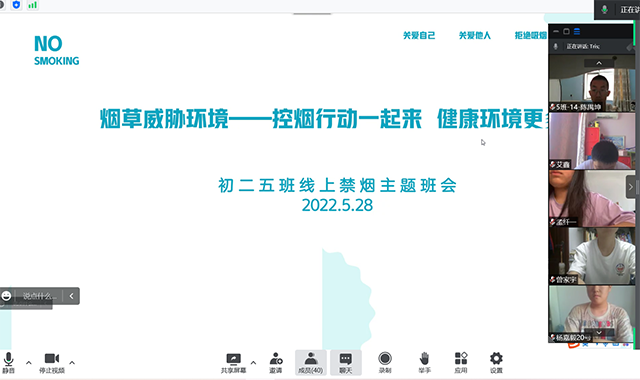Viewport: 640px width, 380px height.
Task: Stop video with 停止视频 camera icon
Action: [x=52, y=363]
